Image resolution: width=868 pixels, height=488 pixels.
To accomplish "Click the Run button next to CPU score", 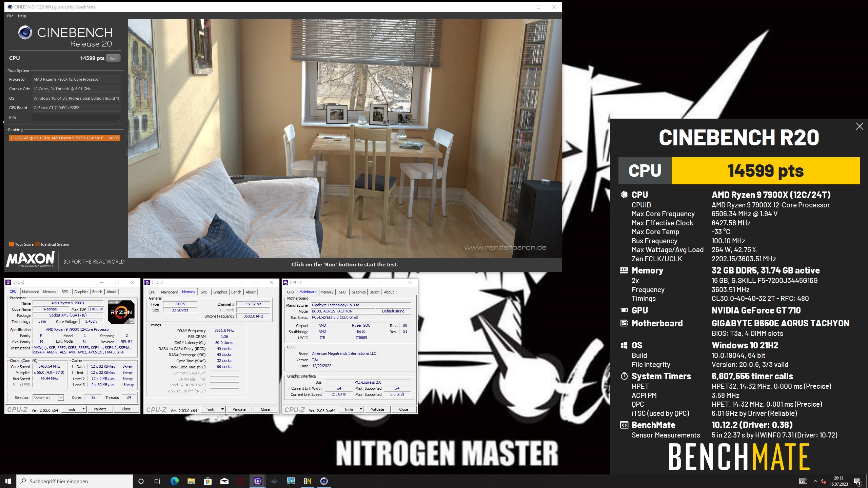I will pyautogui.click(x=113, y=58).
